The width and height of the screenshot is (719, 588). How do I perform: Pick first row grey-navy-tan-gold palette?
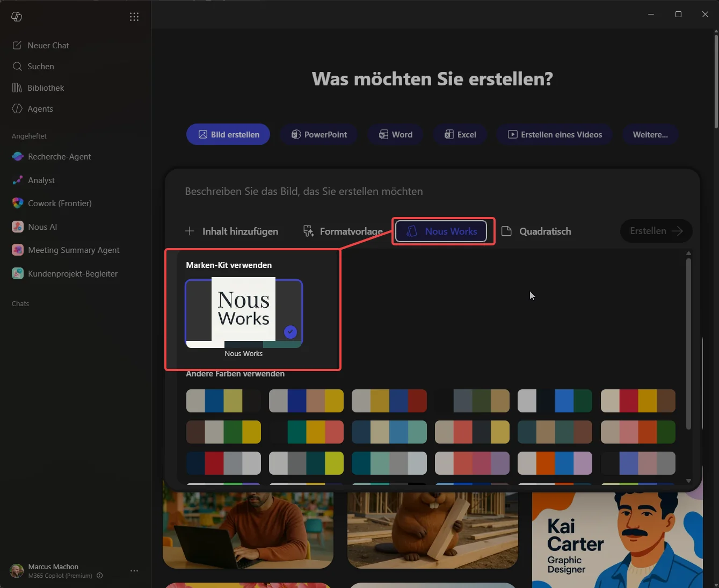[x=306, y=401]
